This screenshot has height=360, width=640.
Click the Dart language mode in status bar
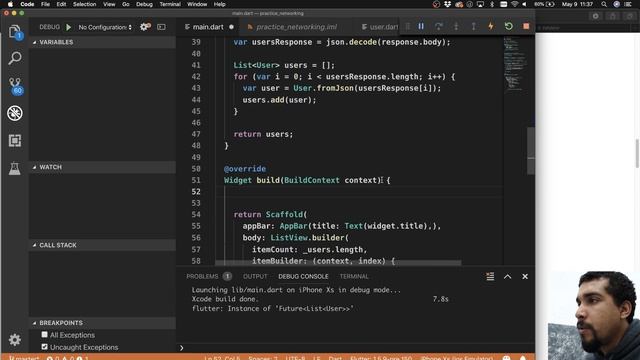point(335,358)
